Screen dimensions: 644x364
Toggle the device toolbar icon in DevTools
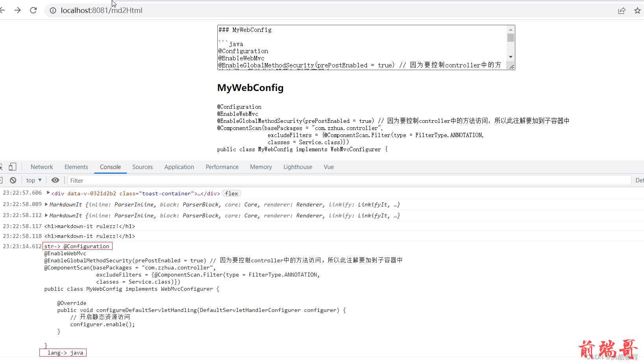13,167
